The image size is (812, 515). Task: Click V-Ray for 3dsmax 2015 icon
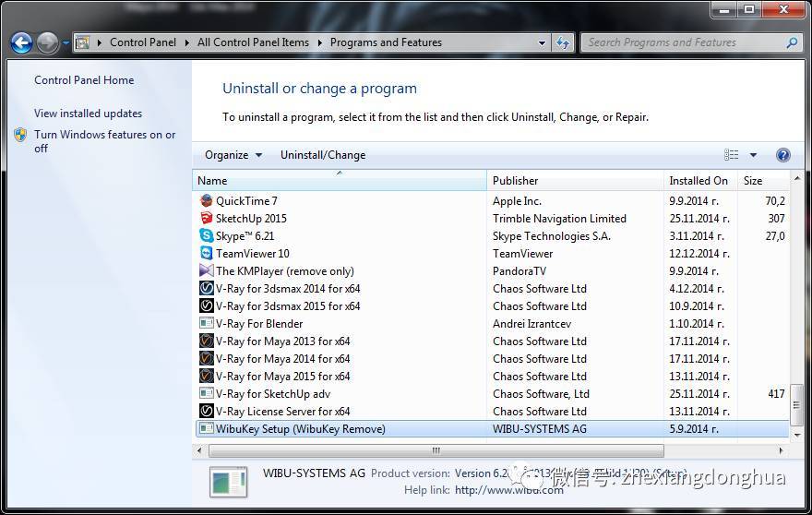pos(206,306)
